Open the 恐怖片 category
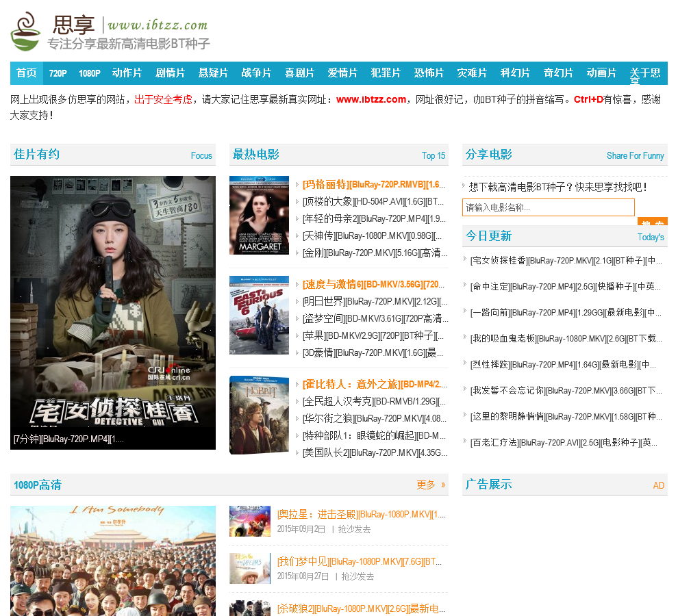 (x=429, y=73)
